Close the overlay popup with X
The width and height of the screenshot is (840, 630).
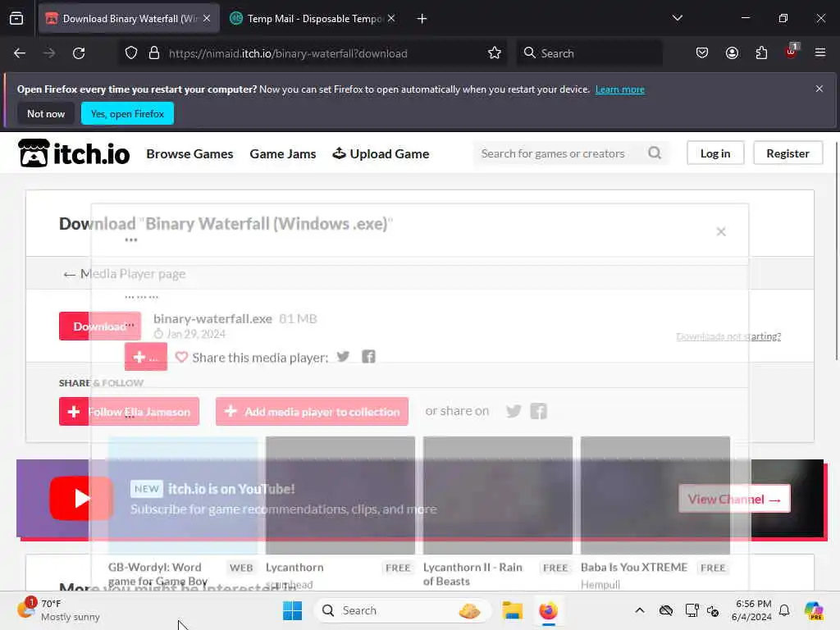click(x=721, y=231)
